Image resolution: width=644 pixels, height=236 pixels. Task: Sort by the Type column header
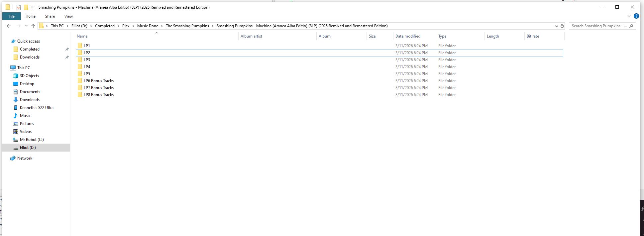[x=442, y=36]
